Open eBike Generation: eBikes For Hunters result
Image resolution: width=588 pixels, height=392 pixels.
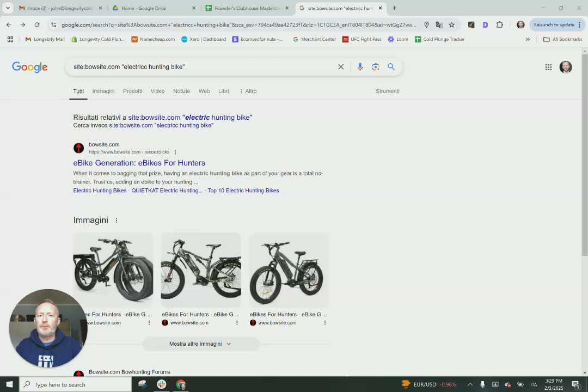pyautogui.click(x=139, y=163)
